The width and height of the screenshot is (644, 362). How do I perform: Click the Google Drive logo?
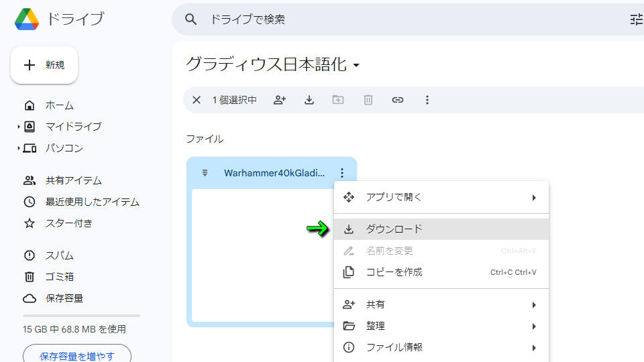click(27, 19)
